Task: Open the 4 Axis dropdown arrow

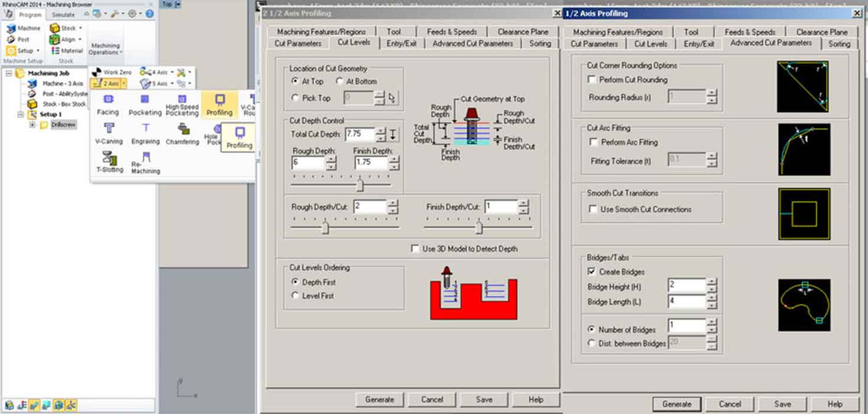Action: pos(172,72)
